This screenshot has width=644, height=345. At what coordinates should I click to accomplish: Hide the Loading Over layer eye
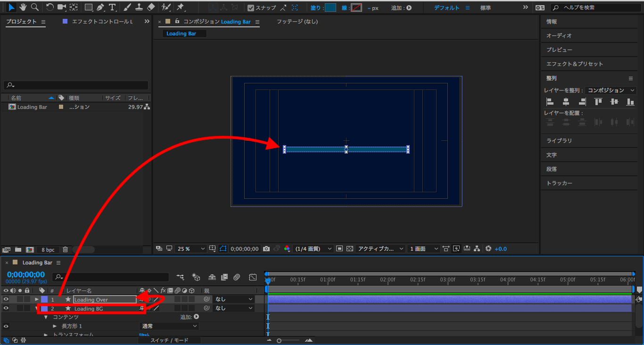pos(6,299)
